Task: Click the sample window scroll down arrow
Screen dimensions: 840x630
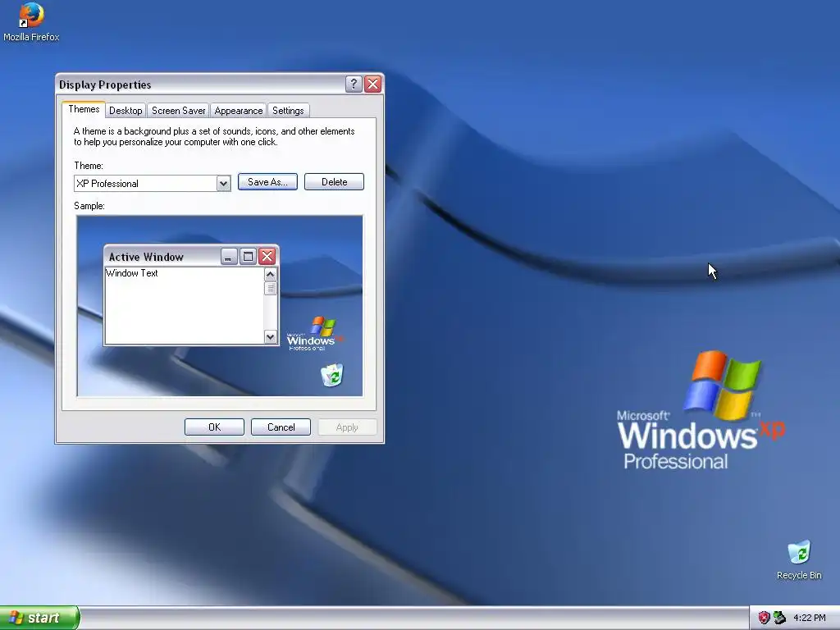Action: click(271, 337)
